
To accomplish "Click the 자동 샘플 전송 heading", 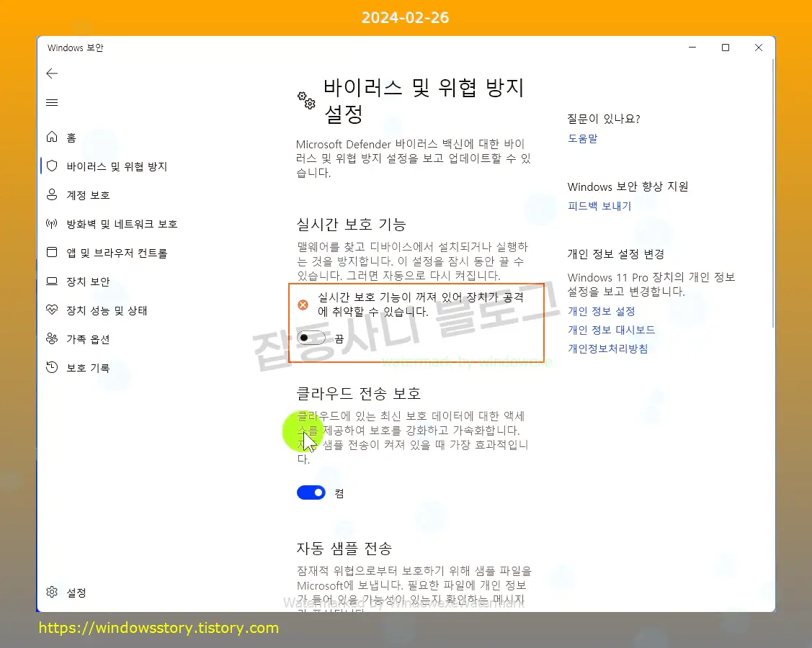I will [344, 548].
